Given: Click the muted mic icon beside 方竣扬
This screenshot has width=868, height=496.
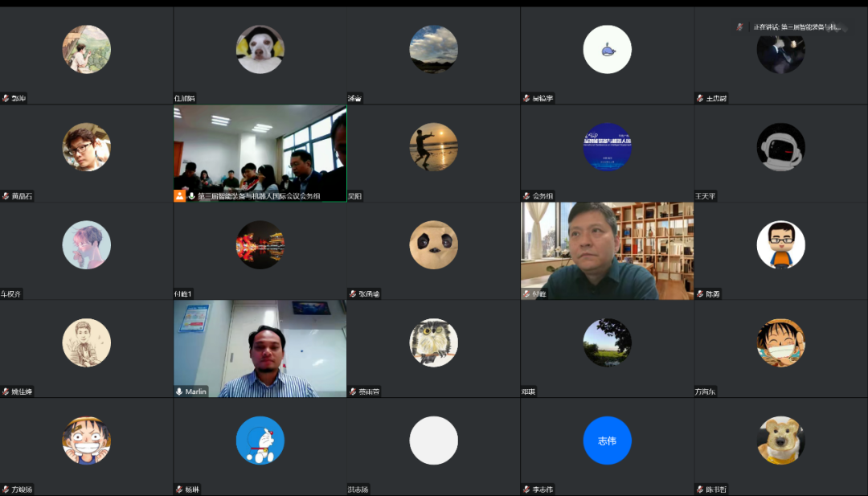Looking at the screenshot, I should [x=6, y=490].
